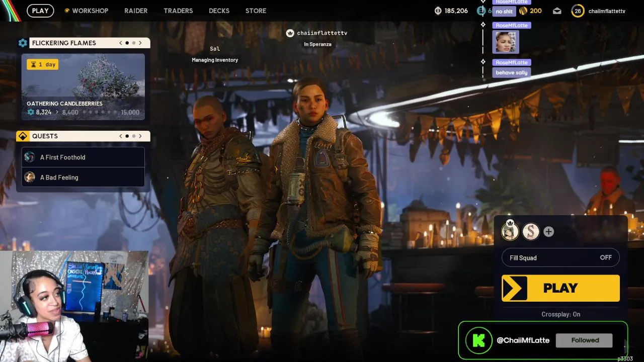Click the coin currency icon beside 185,206

click(x=438, y=11)
